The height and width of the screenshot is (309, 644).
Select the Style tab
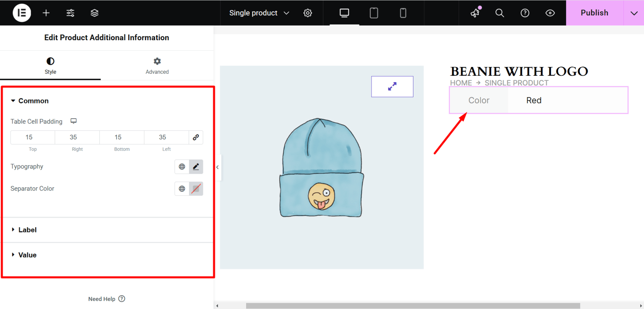pyautogui.click(x=50, y=65)
